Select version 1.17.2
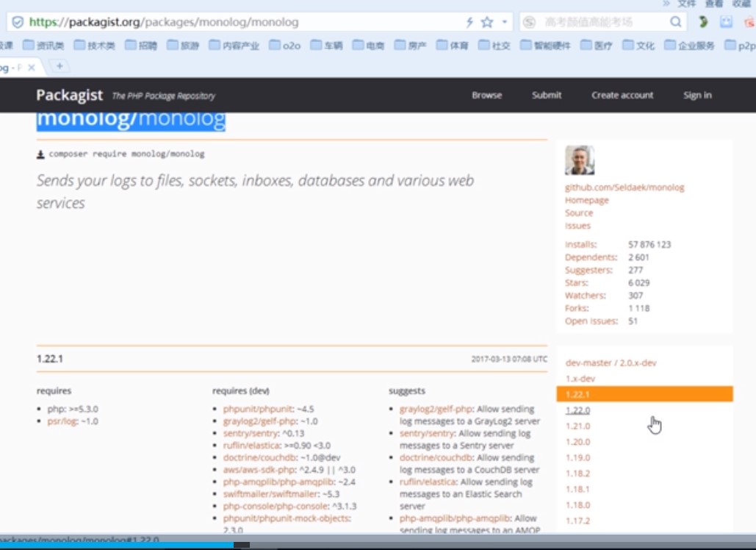This screenshot has width=756, height=550. coord(577,521)
